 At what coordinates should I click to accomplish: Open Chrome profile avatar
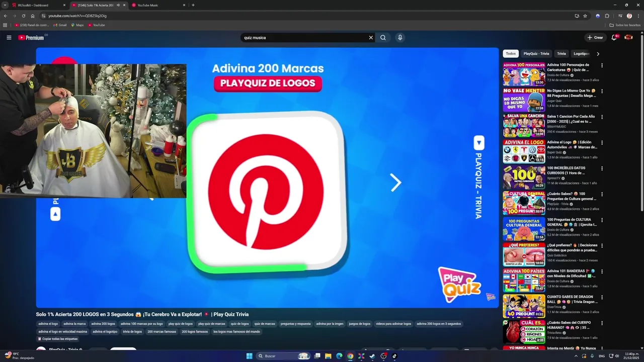629,16
